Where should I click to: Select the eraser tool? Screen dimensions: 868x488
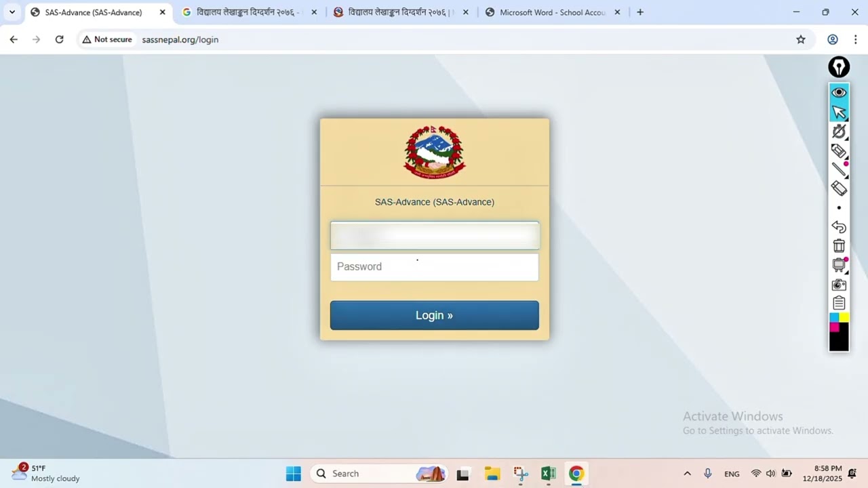tap(839, 188)
